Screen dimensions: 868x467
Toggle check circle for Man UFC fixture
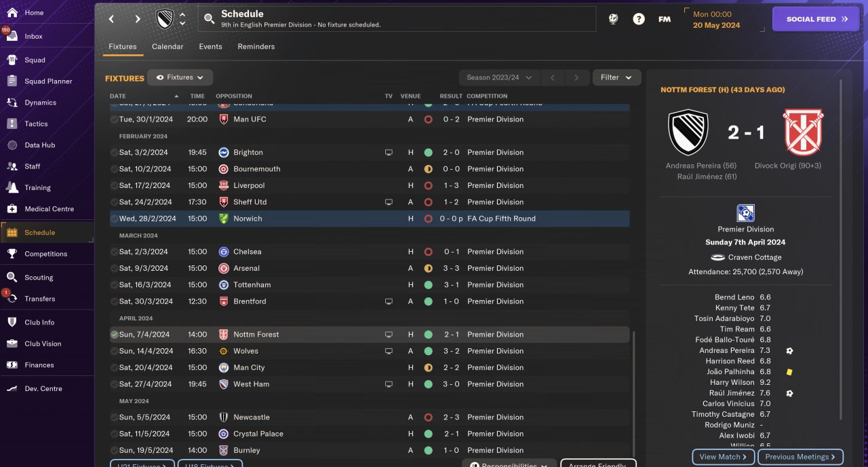tap(114, 119)
